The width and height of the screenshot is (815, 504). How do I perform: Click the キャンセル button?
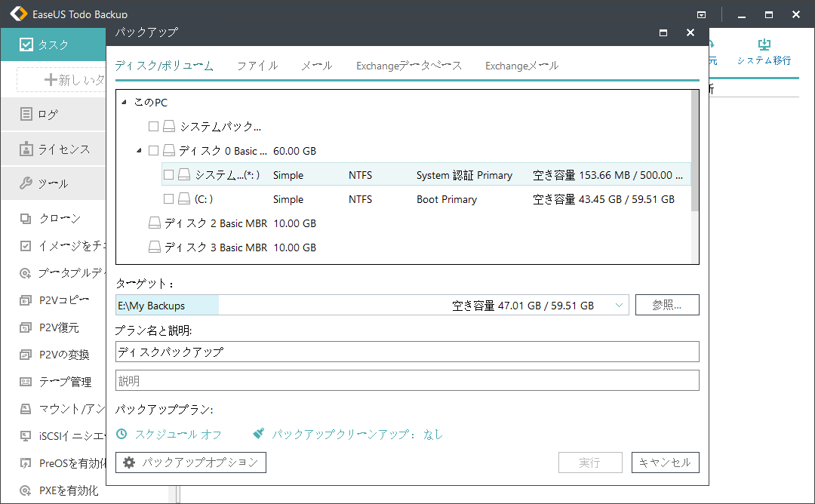[x=665, y=463]
